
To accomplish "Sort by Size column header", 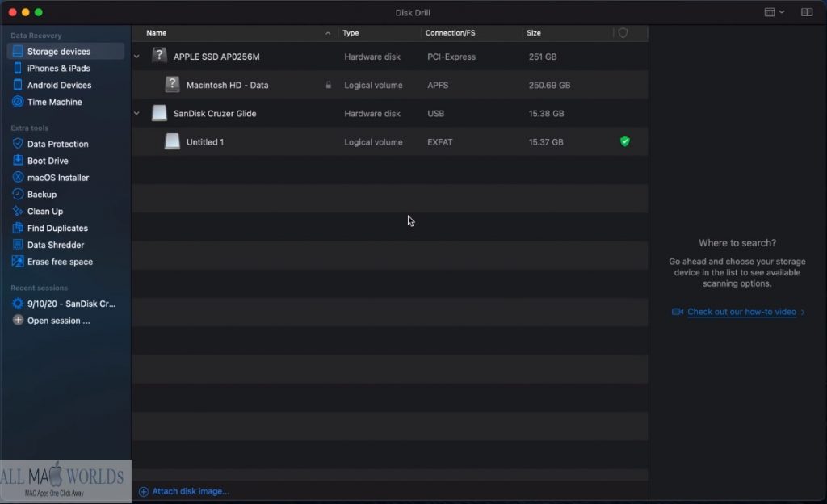I will [x=534, y=32].
